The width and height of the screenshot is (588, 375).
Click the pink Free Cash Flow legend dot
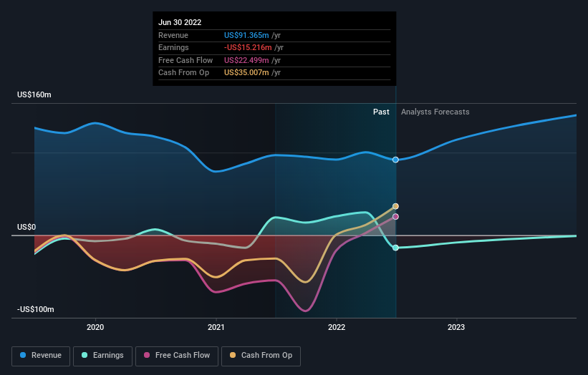point(147,355)
